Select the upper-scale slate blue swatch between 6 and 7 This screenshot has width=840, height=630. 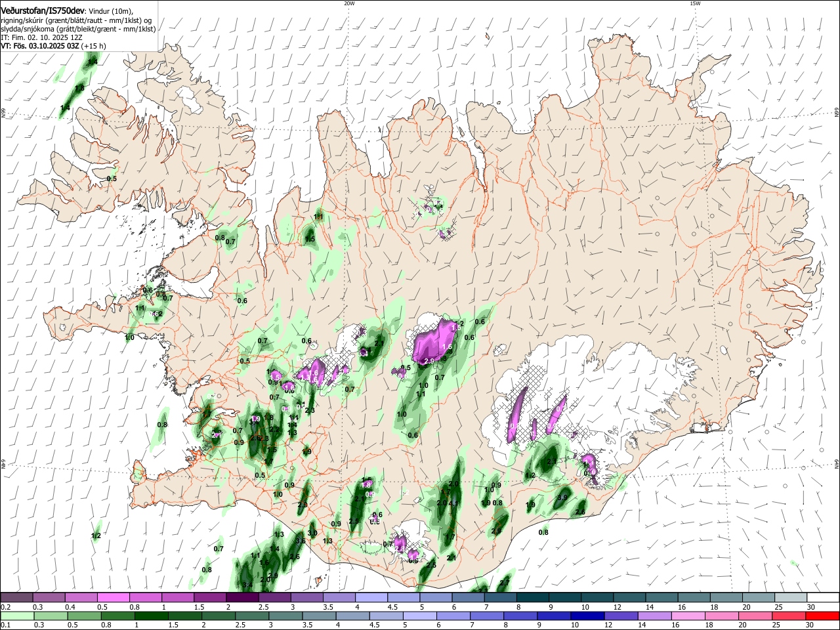467,598
